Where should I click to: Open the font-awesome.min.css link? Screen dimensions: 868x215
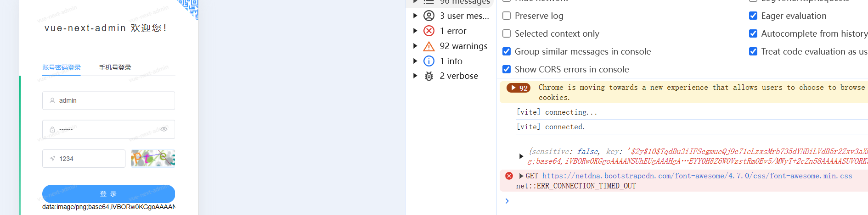697,176
